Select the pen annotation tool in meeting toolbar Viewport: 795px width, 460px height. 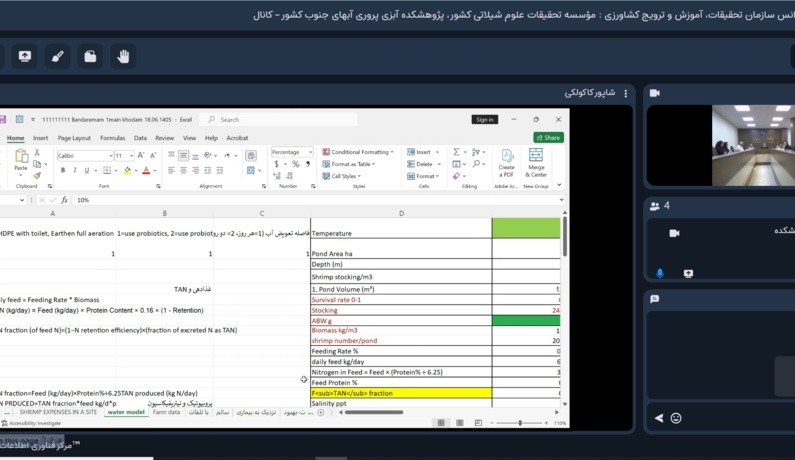(x=57, y=56)
